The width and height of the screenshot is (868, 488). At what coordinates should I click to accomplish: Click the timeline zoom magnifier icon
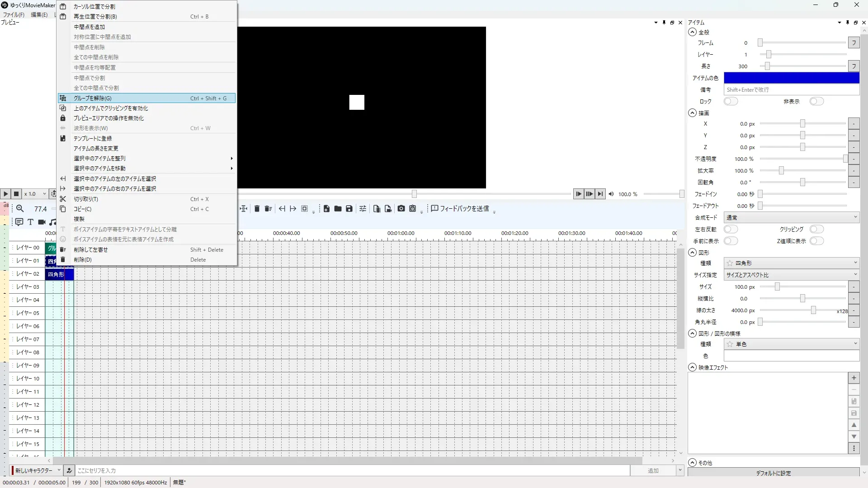click(x=20, y=209)
